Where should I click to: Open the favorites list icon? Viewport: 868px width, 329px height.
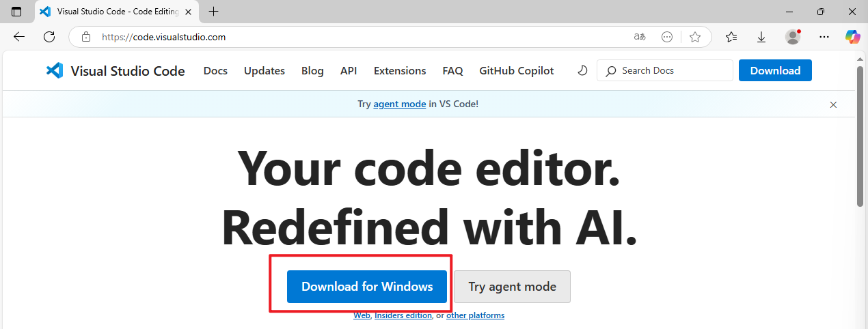[731, 37]
